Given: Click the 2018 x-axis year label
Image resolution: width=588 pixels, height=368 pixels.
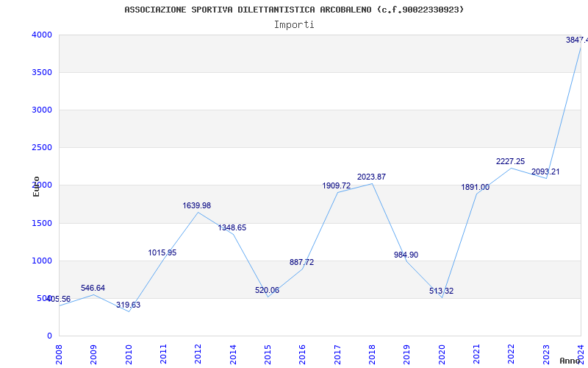Looking at the screenshot, I should [x=372, y=354].
